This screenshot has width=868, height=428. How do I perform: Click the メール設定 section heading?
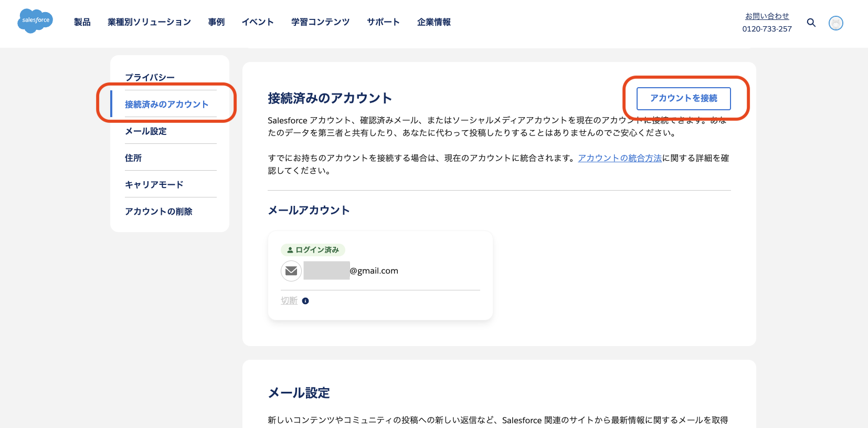(299, 393)
